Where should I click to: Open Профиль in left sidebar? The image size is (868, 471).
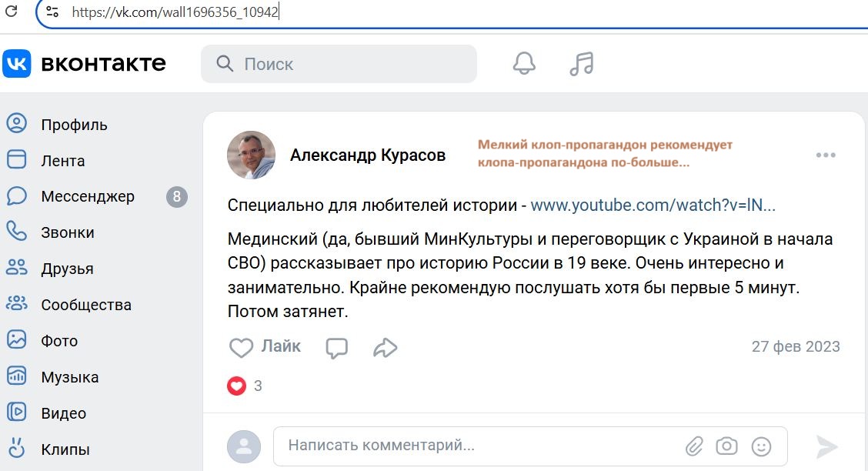(x=74, y=125)
